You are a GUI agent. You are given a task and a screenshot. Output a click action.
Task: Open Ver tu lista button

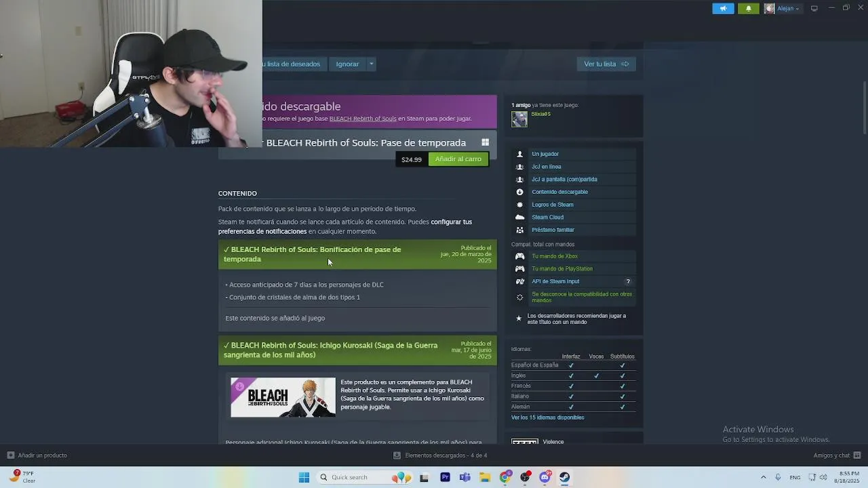(x=606, y=64)
